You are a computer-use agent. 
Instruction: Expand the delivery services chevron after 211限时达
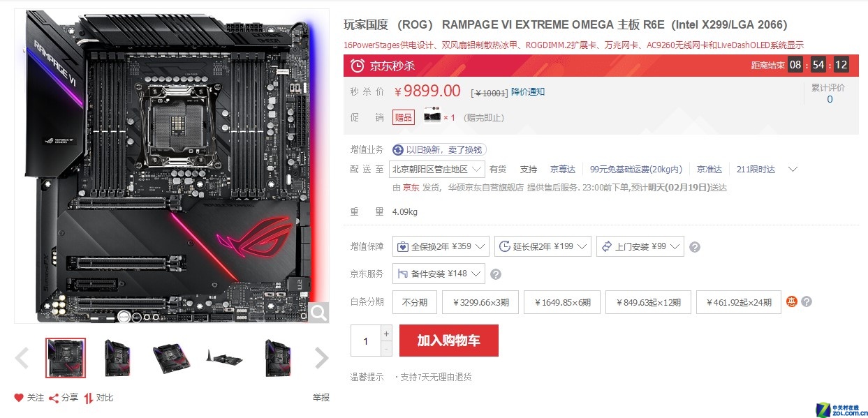click(793, 169)
